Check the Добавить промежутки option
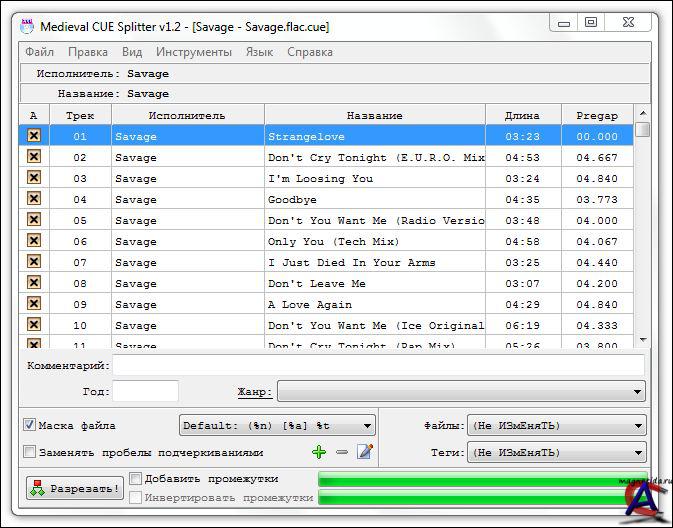 pos(136,479)
